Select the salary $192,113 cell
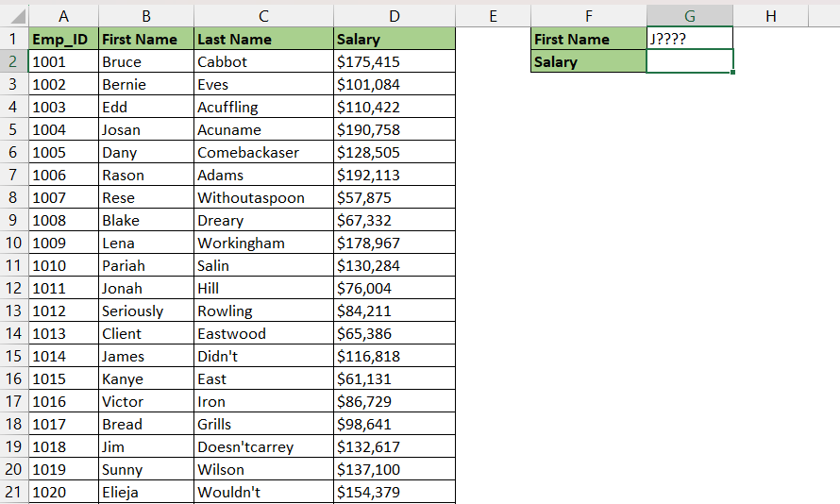Screen dimensions: 840x504 pos(395,176)
